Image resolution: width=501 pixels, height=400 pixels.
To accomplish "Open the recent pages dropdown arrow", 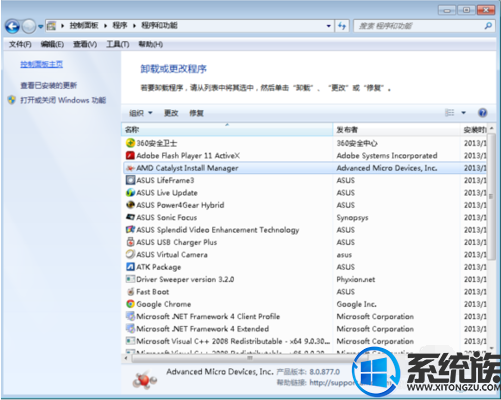I will pos(40,26).
